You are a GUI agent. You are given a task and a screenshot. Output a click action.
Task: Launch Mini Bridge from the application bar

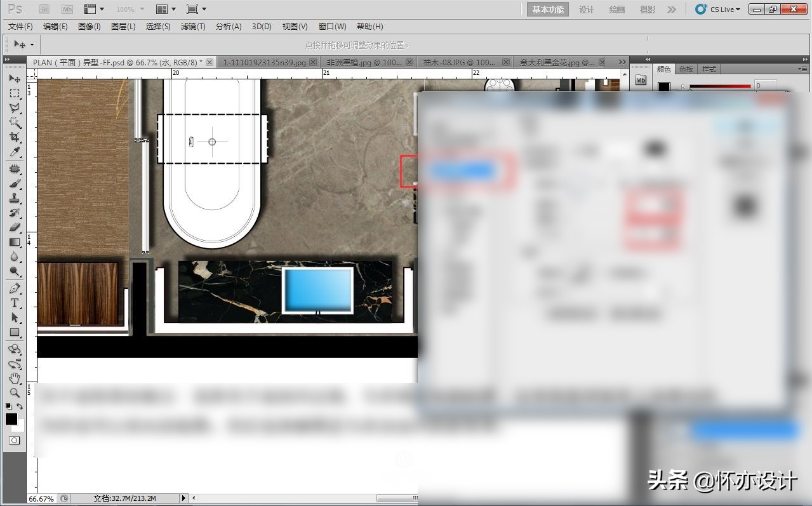(x=67, y=10)
